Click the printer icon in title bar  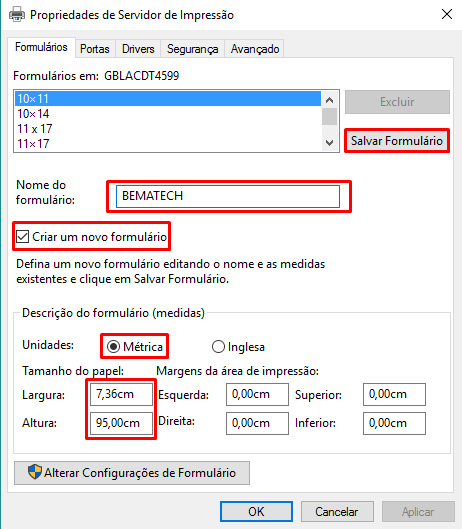pyautogui.click(x=17, y=15)
